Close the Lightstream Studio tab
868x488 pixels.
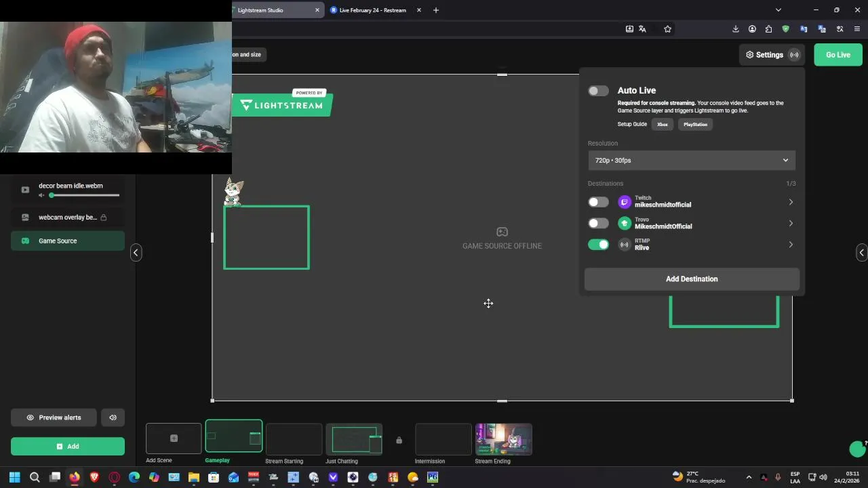point(317,10)
